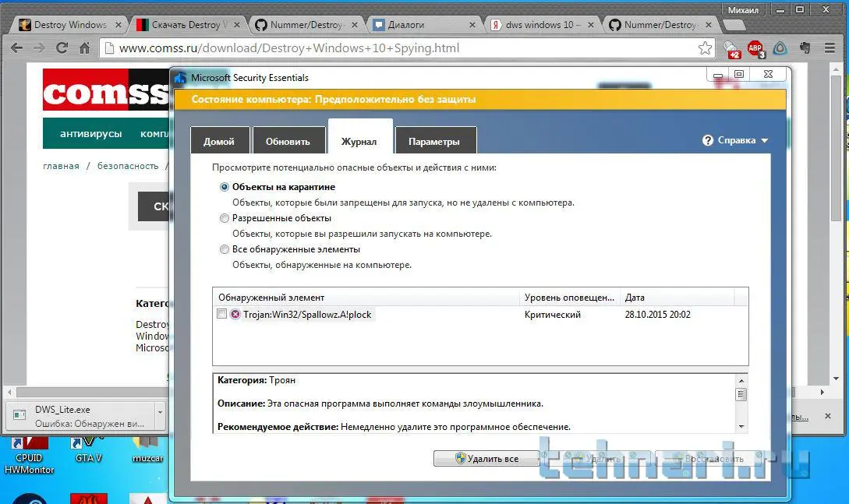The height and width of the screenshot is (504, 849).
Task: Open the muzcar desktop folder
Action: point(147,450)
